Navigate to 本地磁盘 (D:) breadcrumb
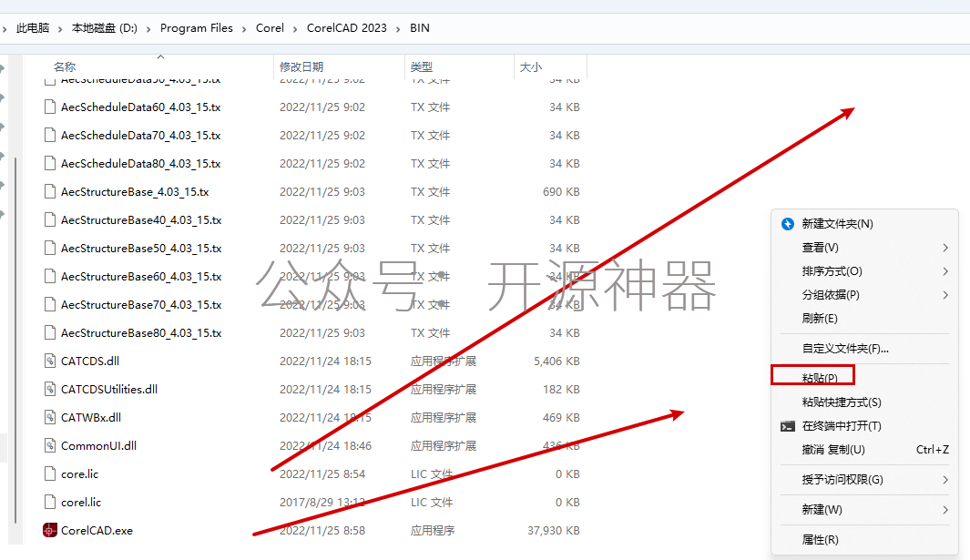This screenshot has height=560, width=970. (x=104, y=28)
